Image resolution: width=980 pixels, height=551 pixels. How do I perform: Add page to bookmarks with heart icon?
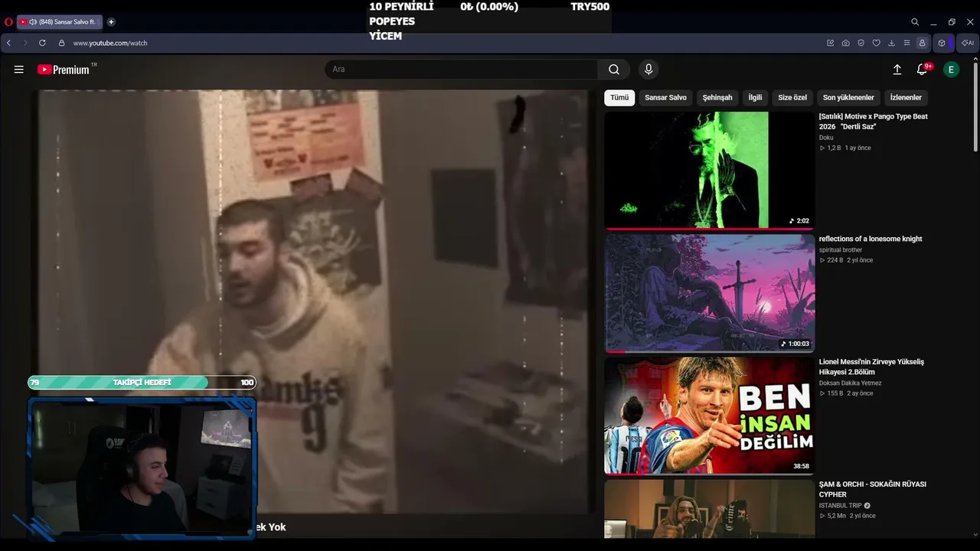click(x=876, y=43)
